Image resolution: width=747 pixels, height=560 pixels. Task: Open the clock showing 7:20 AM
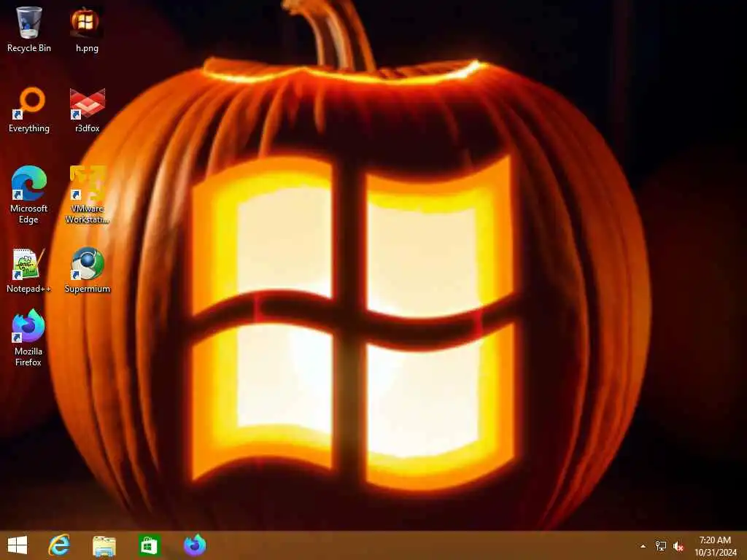pos(715,546)
